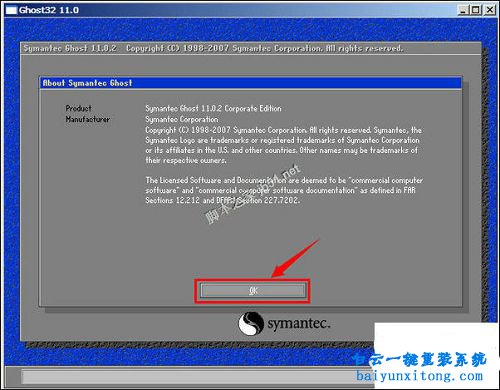The width and height of the screenshot is (500, 390).
Task: Click the symantec wordmark text
Action: (x=299, y=324)
